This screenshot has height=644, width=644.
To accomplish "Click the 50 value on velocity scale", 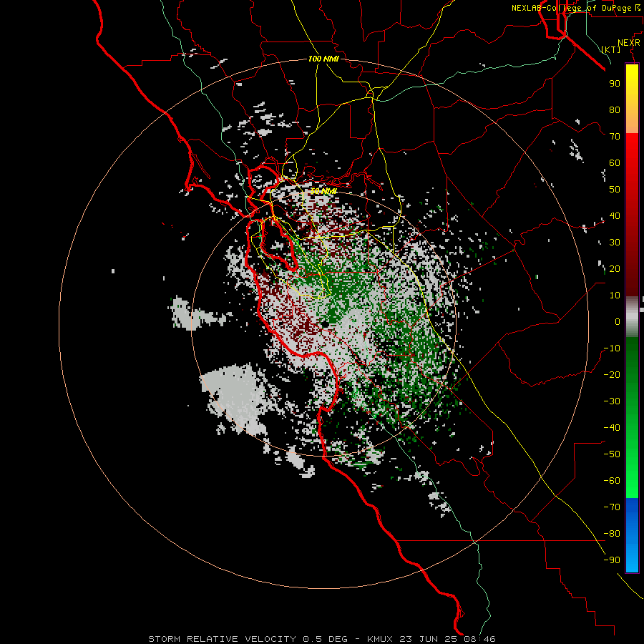I will (x=615, y=190).
